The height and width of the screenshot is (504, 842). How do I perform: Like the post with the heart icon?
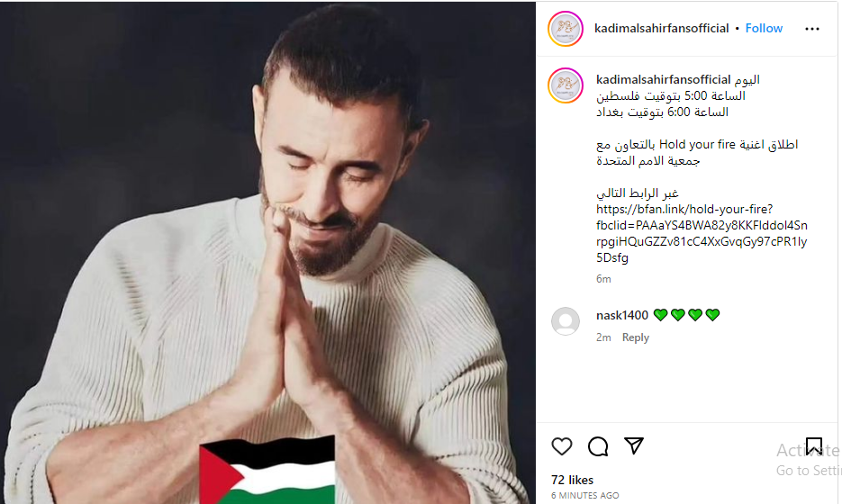click(562, 446)
